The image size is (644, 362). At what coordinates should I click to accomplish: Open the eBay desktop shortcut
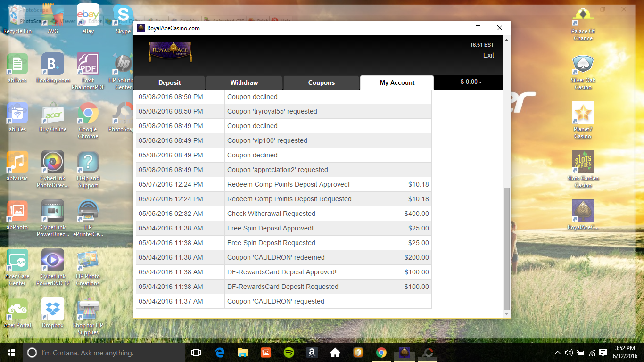tap(88, 19)
